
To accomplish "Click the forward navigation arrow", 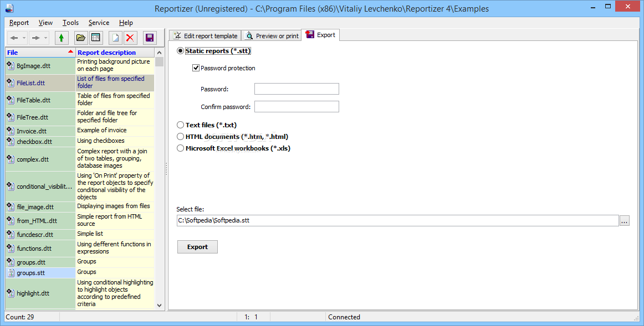I will (35, 38).
